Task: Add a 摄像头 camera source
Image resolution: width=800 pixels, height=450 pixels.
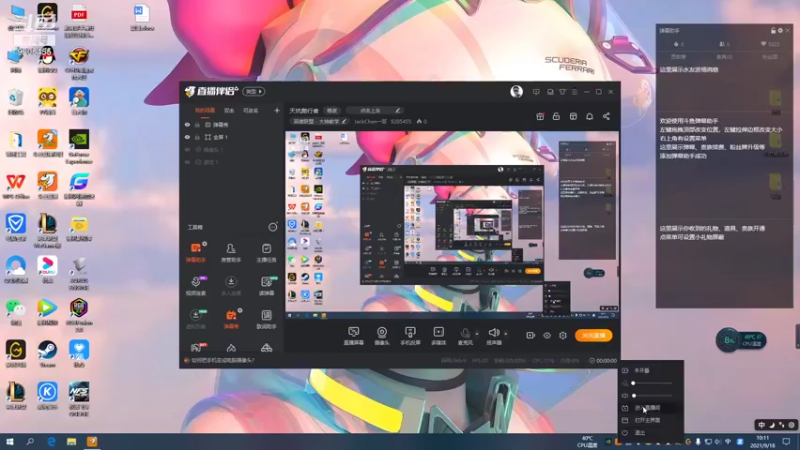Action: click(x=382, y=336)
